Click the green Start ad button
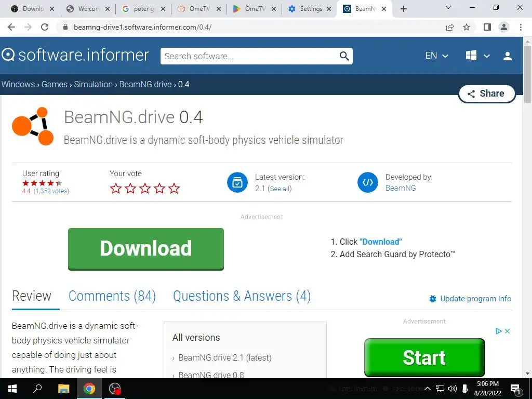Viewport: 532px width, 399px height. coord(424,357)
